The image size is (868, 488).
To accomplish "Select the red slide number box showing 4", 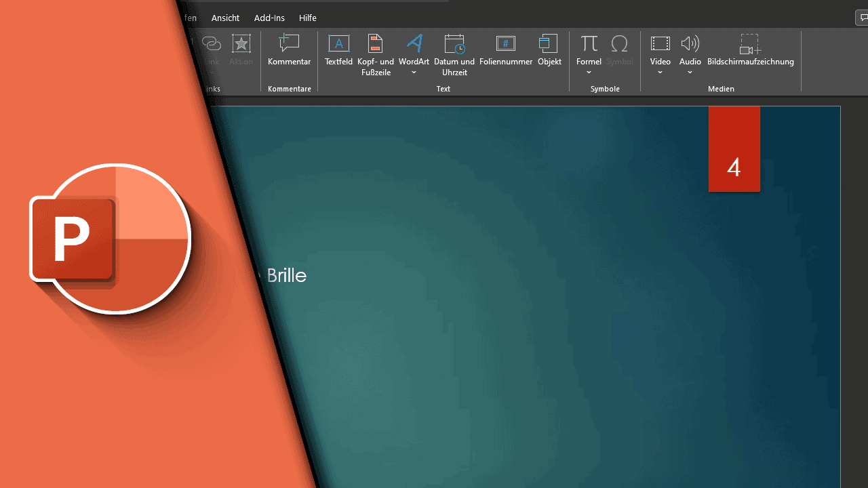I will point(734,149).
